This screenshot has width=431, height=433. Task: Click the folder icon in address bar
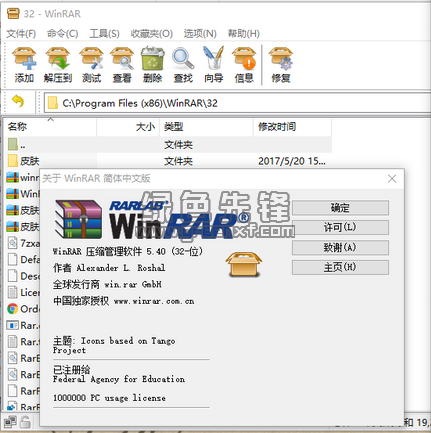(x=53, y=103)
